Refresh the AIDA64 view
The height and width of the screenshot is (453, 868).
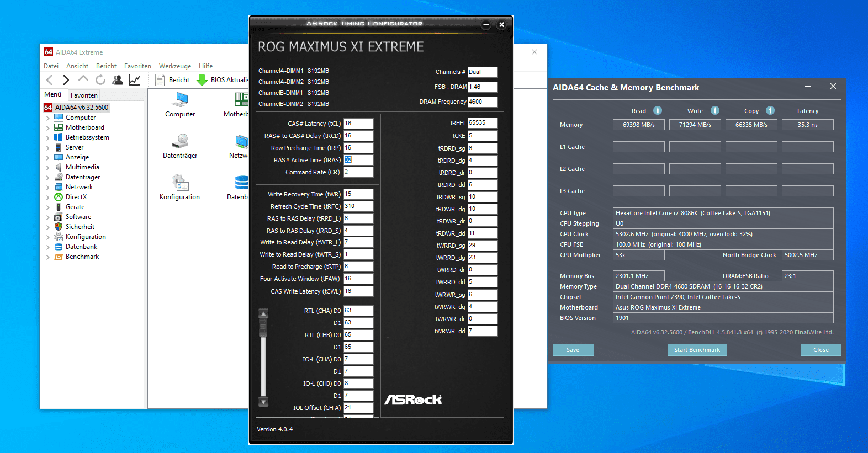100,80
